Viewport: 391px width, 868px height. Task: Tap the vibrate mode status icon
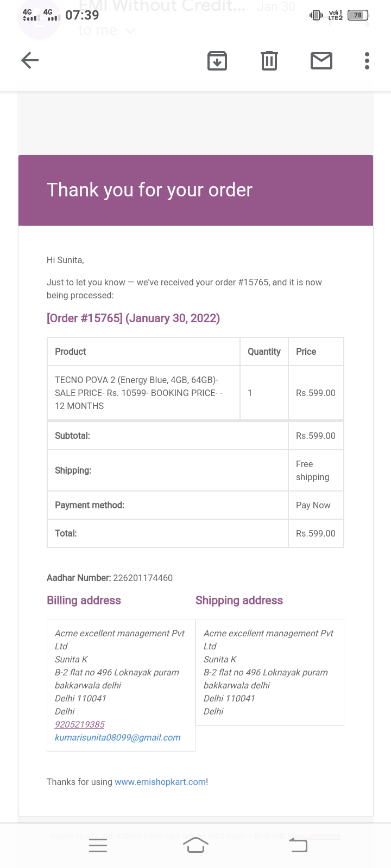tap(316, 15)
